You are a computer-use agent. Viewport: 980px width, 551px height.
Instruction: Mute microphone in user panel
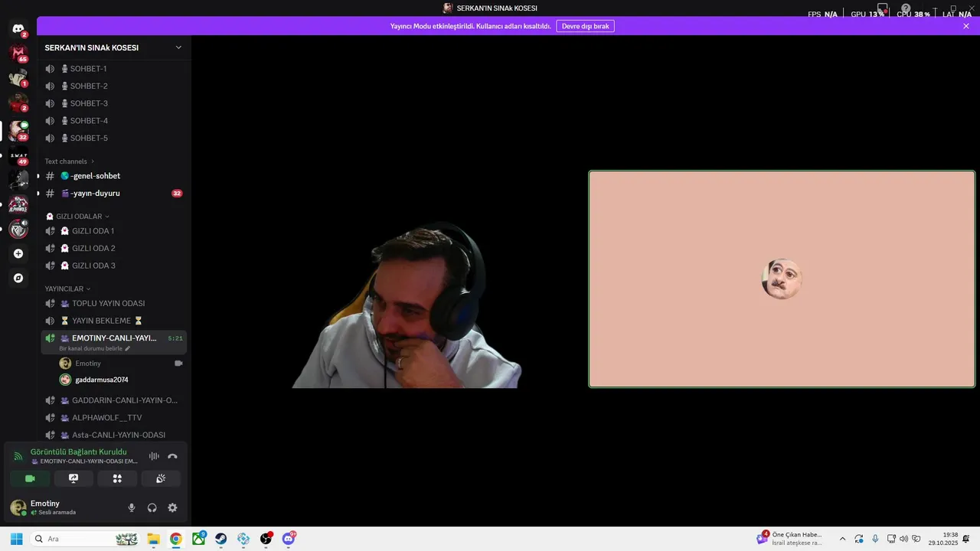132,507
